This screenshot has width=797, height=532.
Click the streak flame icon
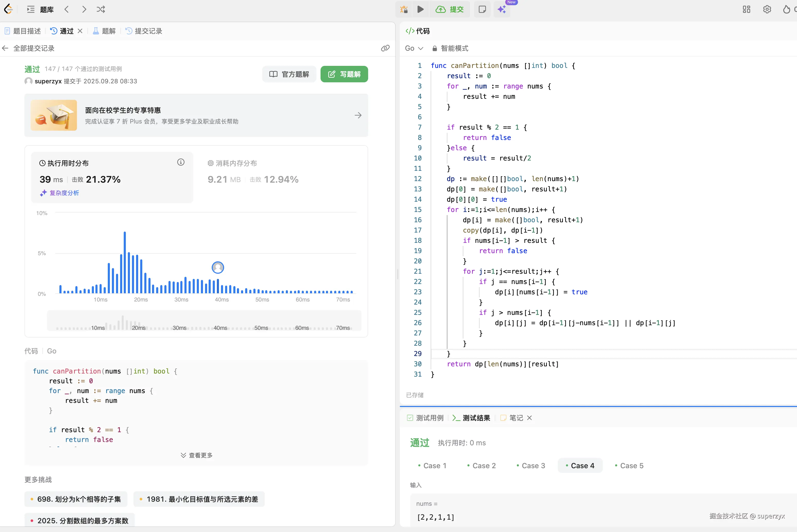click(x=786, y=10)
